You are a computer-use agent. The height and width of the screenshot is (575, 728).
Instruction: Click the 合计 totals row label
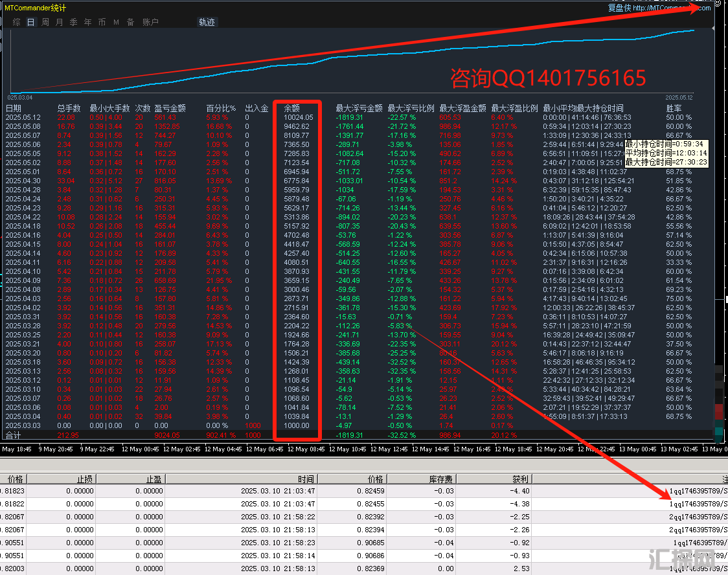(x=14, y=435)
